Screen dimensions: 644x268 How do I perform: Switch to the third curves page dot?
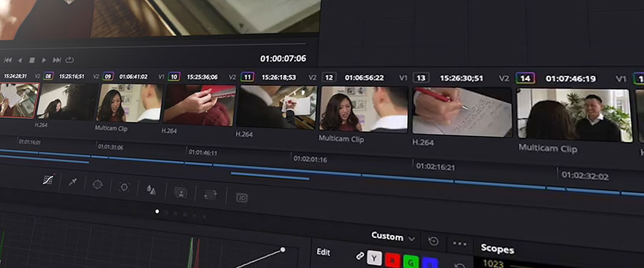176,214
